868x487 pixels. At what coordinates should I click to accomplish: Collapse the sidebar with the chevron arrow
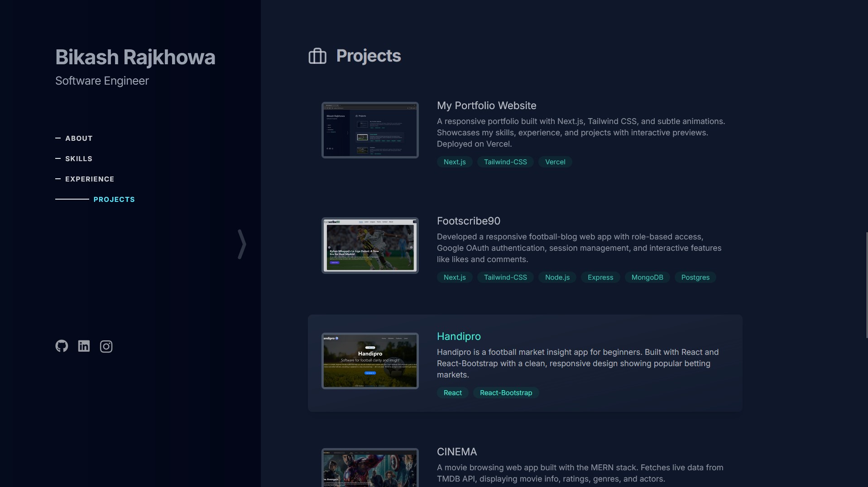[x=242, y=244]
